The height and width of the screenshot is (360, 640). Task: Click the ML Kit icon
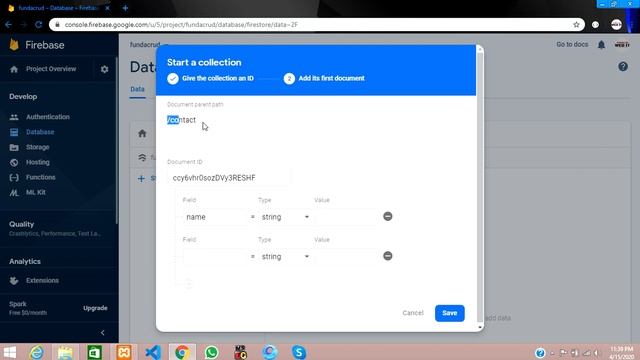point(14,193)
